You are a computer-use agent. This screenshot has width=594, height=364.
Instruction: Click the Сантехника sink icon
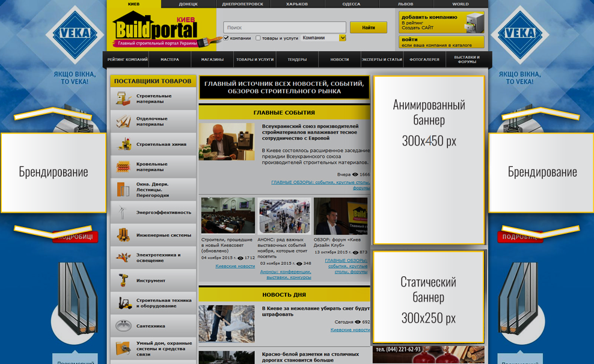click(123, 326)
